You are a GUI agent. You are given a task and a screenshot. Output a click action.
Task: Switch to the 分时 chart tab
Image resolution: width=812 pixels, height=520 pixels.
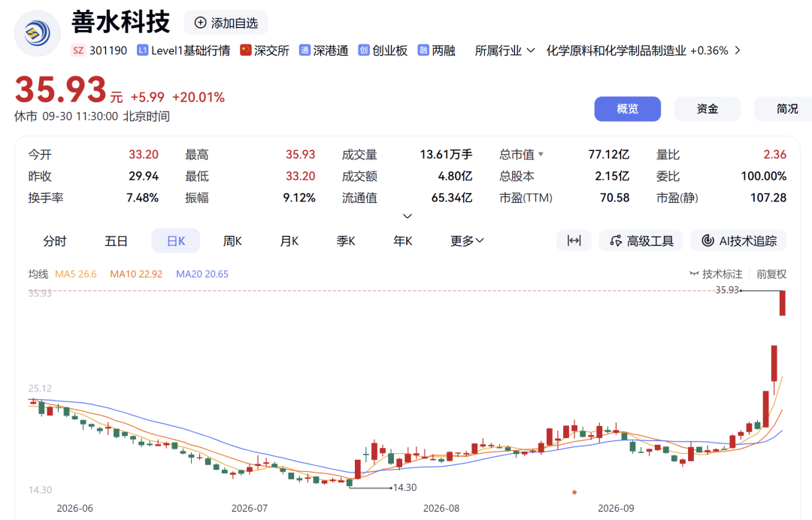(x=55, y=240)
